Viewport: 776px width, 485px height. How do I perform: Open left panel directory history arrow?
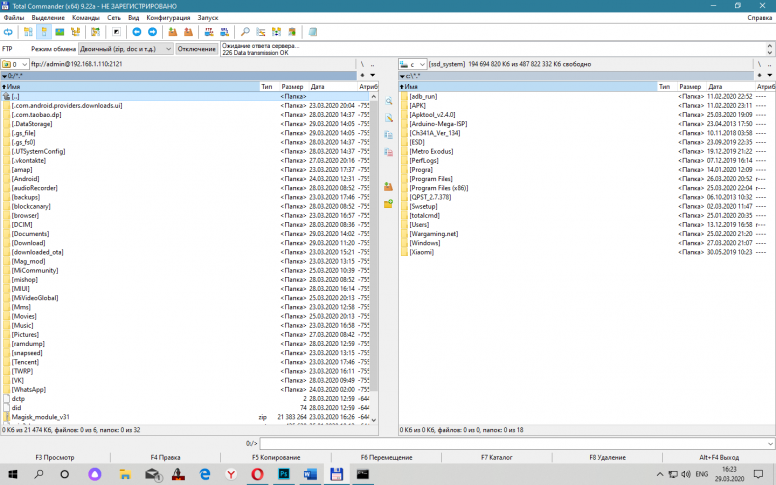pyautogui.click(x=373, y=75)
